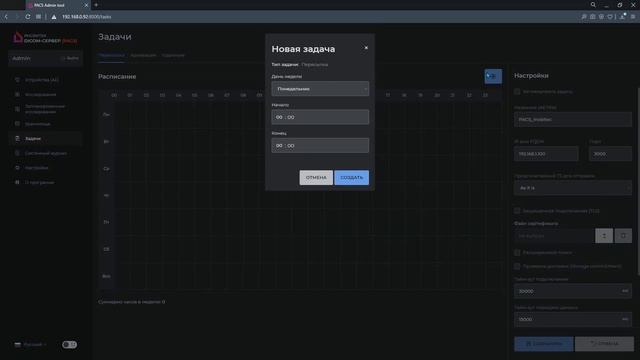Viewport: 640px width, 360px height.
Task: Click the not-secure warning icon in address bar
Action: (54, 17)
